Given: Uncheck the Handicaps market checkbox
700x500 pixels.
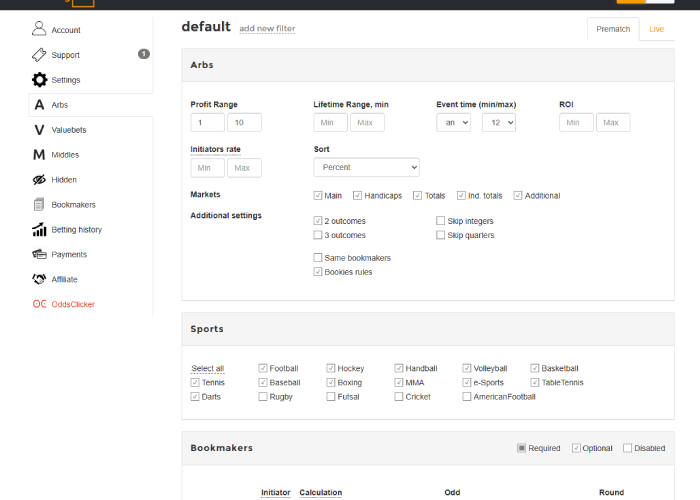Looking at the screenshot, I should (357, 196).
